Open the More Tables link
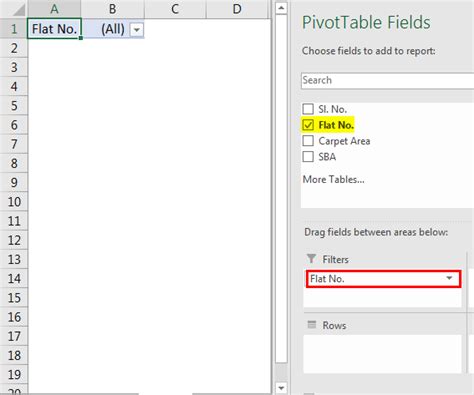This screenshot has height=395, width=474. pos(333,179)
